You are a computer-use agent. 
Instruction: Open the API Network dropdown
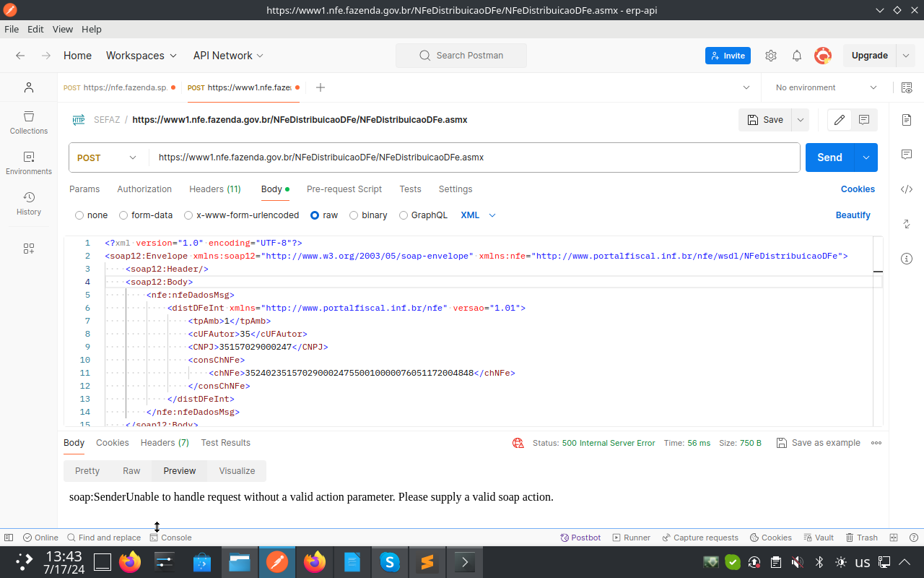click(x=228, y=56)
